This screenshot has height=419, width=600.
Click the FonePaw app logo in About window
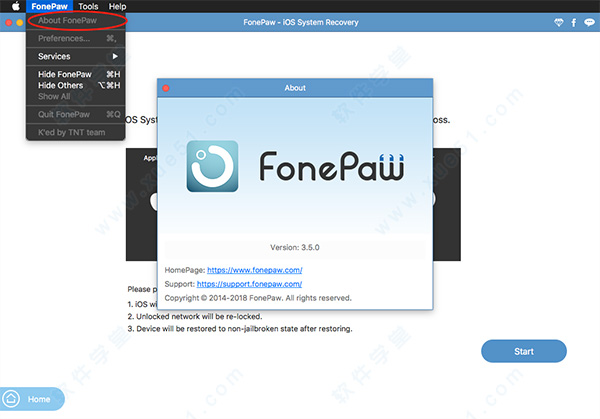pyautogui.click(x=212, y=166)
